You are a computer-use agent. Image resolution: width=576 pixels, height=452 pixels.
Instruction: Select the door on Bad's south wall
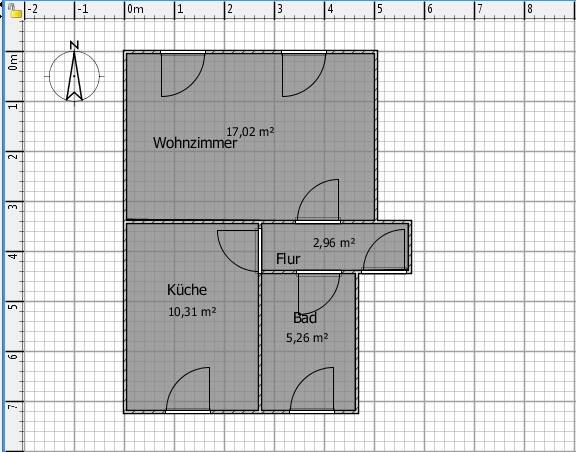point(312,390)
